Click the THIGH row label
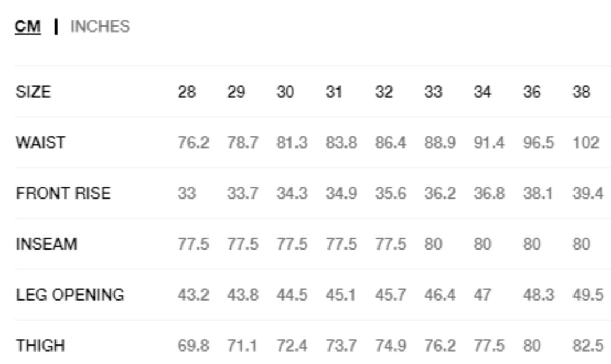611x364 pixels. [x=41, y=346]
